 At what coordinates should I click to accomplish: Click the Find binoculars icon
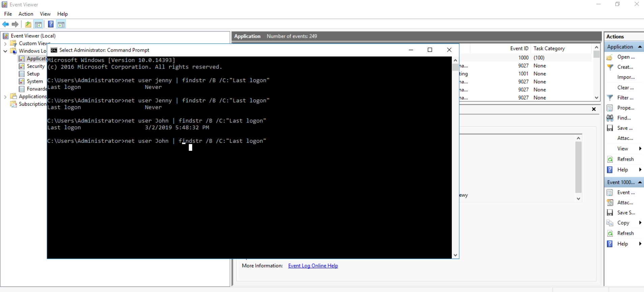point(610,118)
